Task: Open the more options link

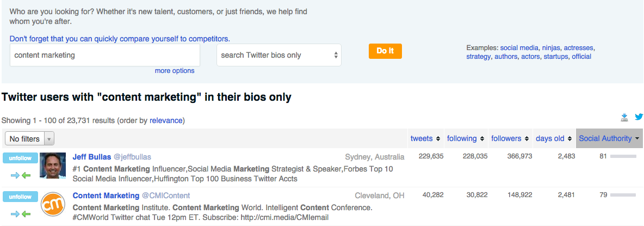Action: 174,71
